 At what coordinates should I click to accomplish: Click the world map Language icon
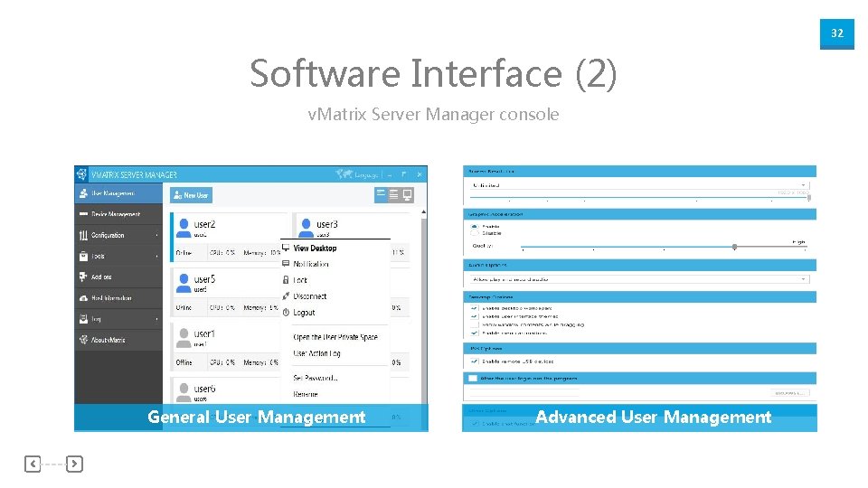pos(344,174)
